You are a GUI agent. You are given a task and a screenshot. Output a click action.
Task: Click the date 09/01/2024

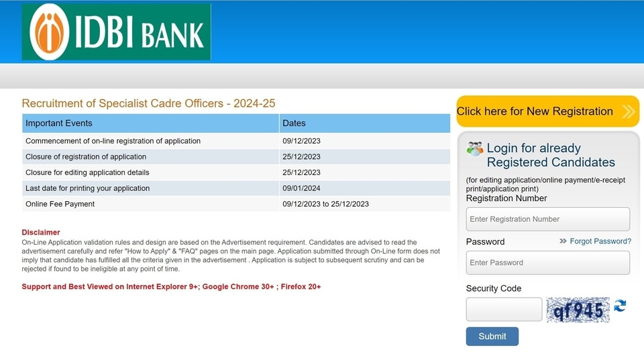pos(301,188)
